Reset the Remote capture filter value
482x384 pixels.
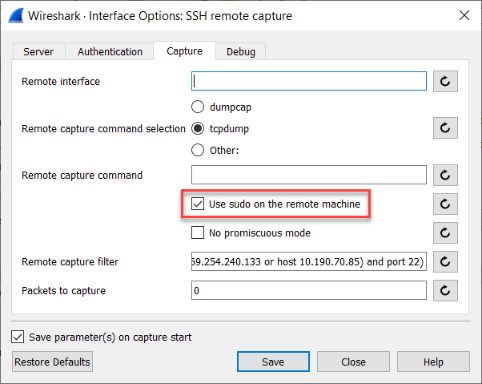tap(445, 262)
